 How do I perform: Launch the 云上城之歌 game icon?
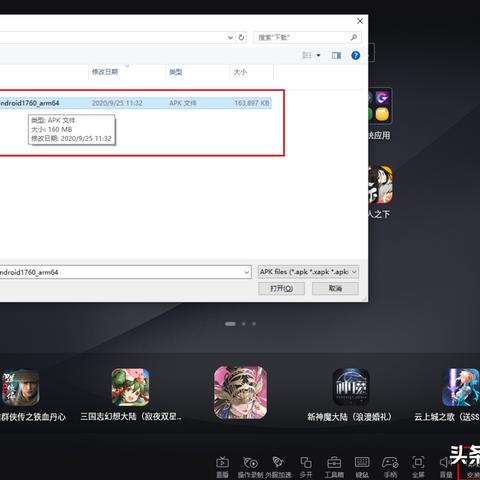461,387
